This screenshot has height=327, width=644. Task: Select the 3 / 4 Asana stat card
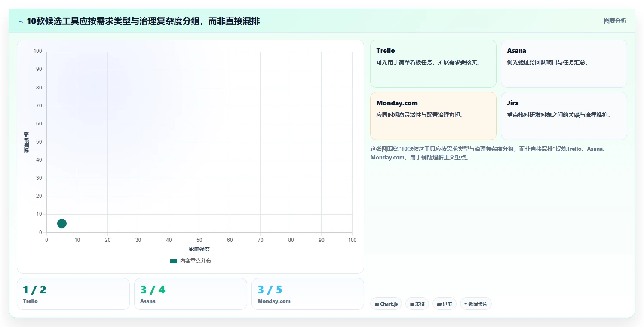point(190,294)
